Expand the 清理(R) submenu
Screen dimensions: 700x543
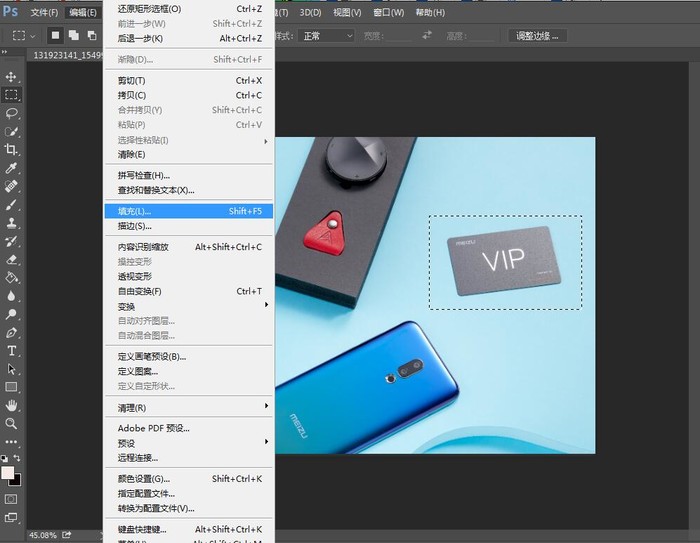[x=189, y=408]
